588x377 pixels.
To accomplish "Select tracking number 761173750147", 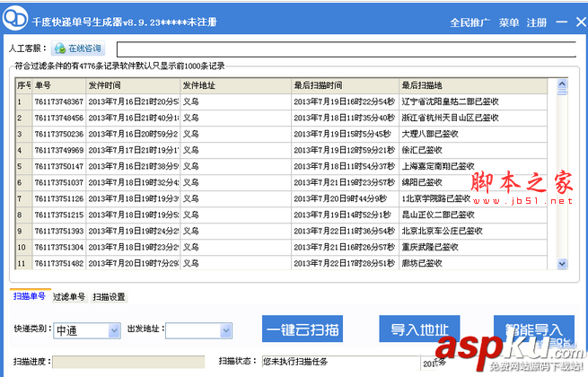I will tap(59, 166).
